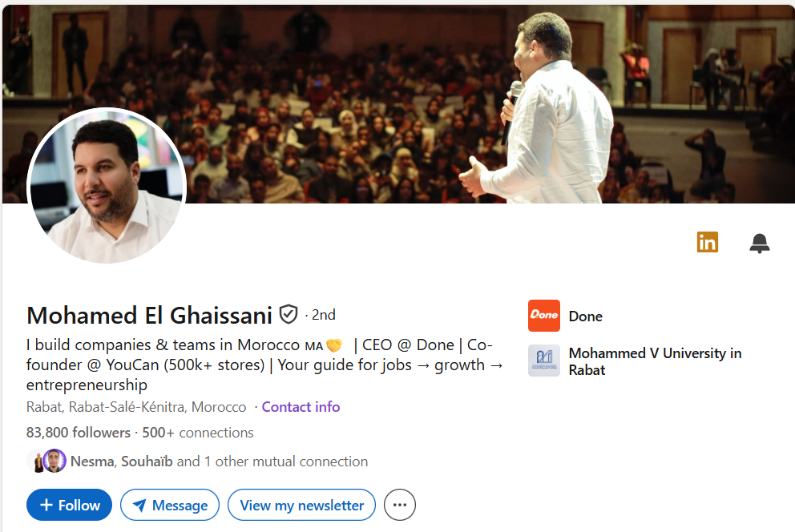
Task: Click the notification bell icon
Action: tap(759, 244)
